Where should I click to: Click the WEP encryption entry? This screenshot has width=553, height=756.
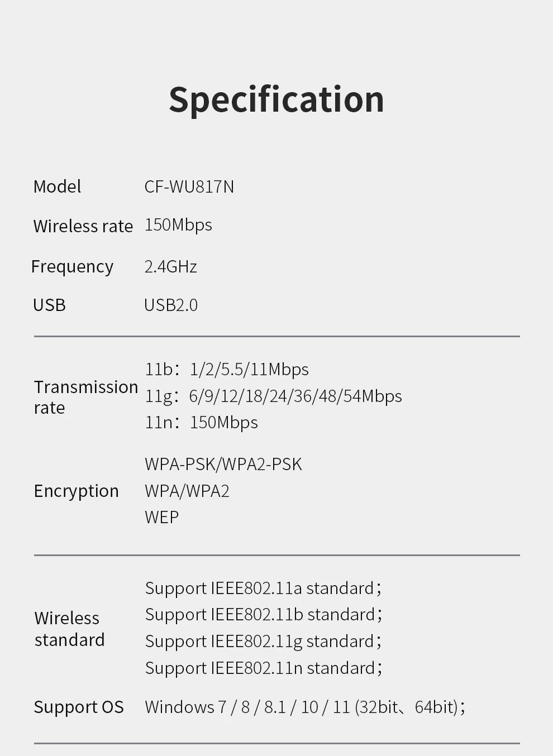click(162, 518)
